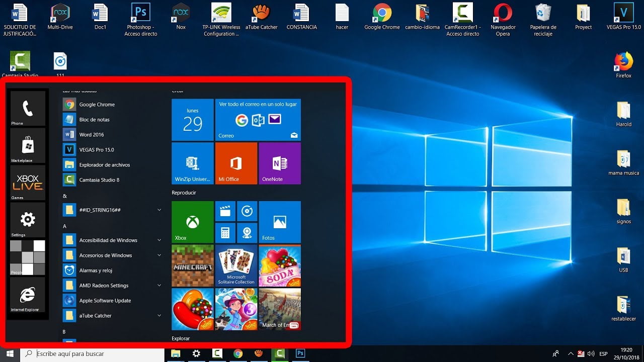Open the green Xbox tile
The height and width of the screenshot is (362, 644).
point(193,222)
